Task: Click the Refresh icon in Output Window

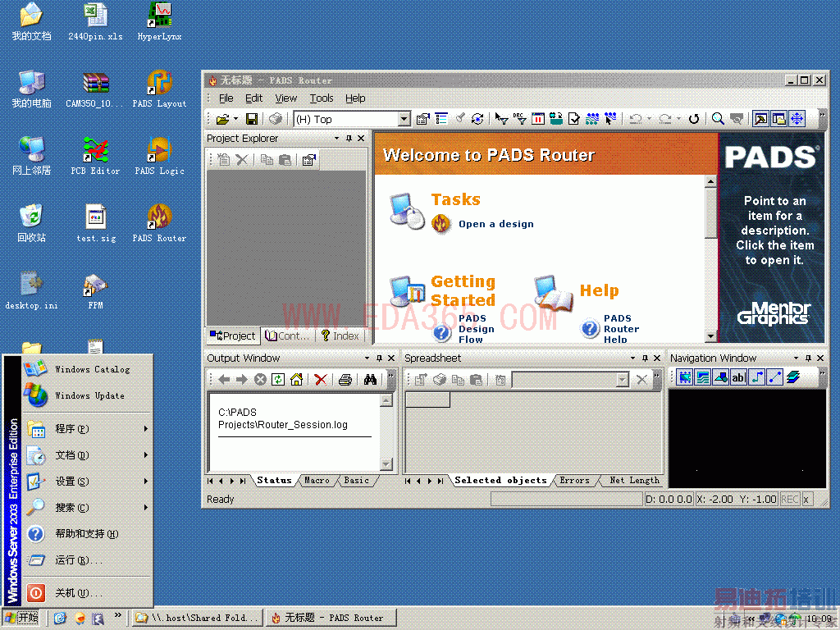Action: 278,380
